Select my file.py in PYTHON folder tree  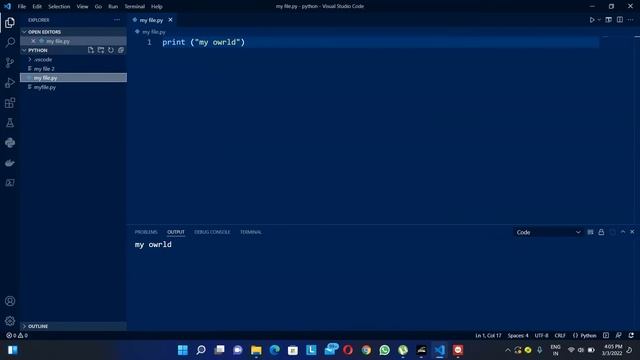tap(73, 78)
